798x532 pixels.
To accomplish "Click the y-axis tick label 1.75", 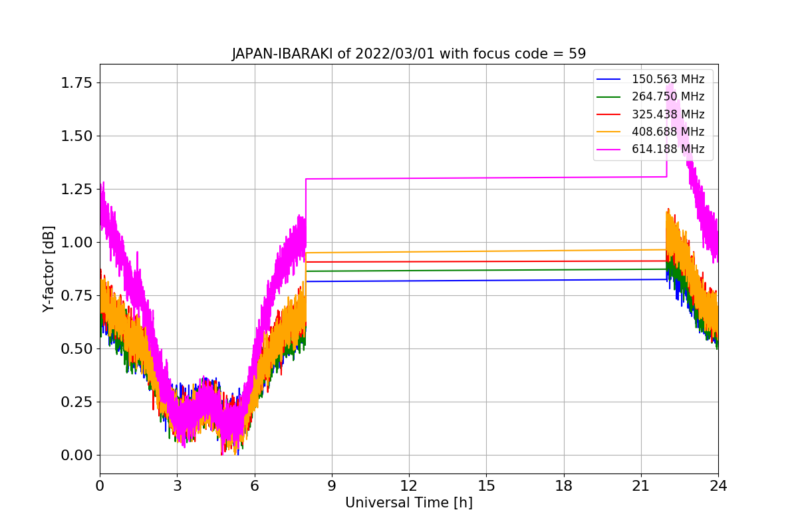I will [x=77, y=83].
